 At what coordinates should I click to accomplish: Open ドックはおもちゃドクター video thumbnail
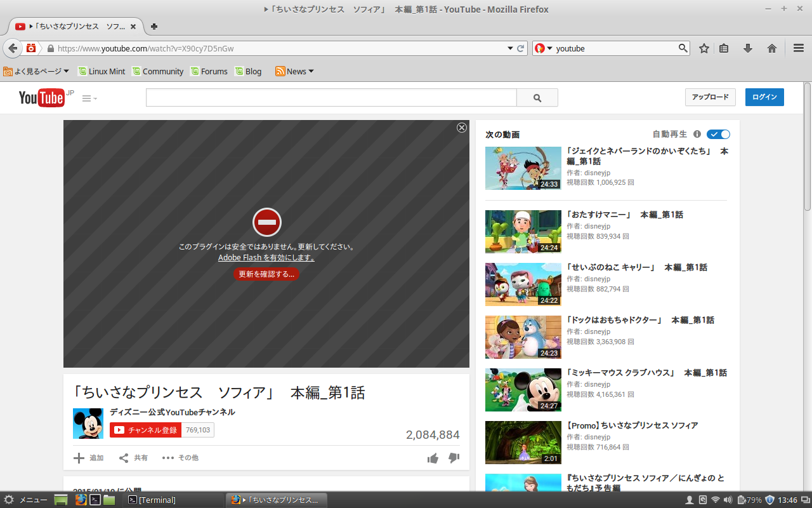[x=523, y=337]
